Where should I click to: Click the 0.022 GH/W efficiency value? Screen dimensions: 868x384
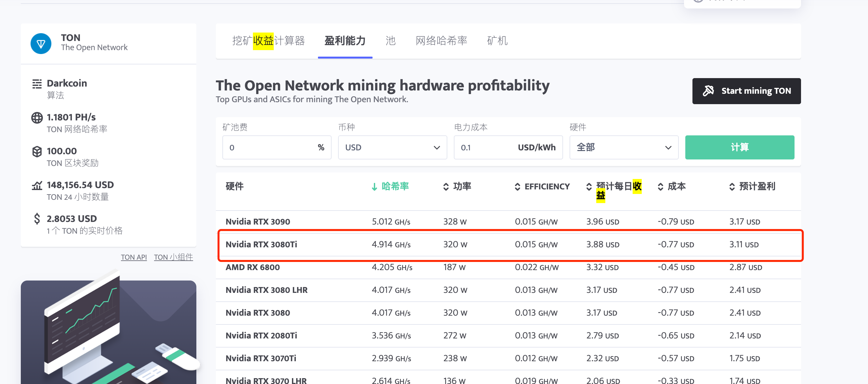536,267
